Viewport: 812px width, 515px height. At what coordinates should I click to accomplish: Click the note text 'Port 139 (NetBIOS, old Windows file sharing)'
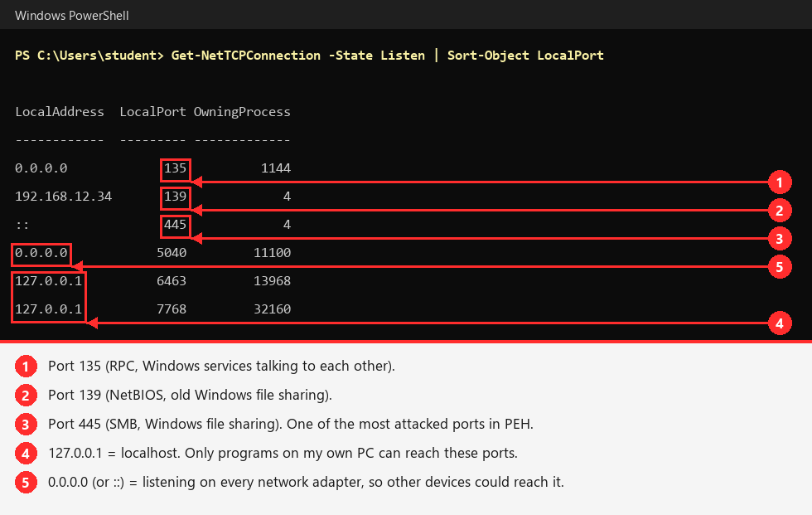(190, 396)
